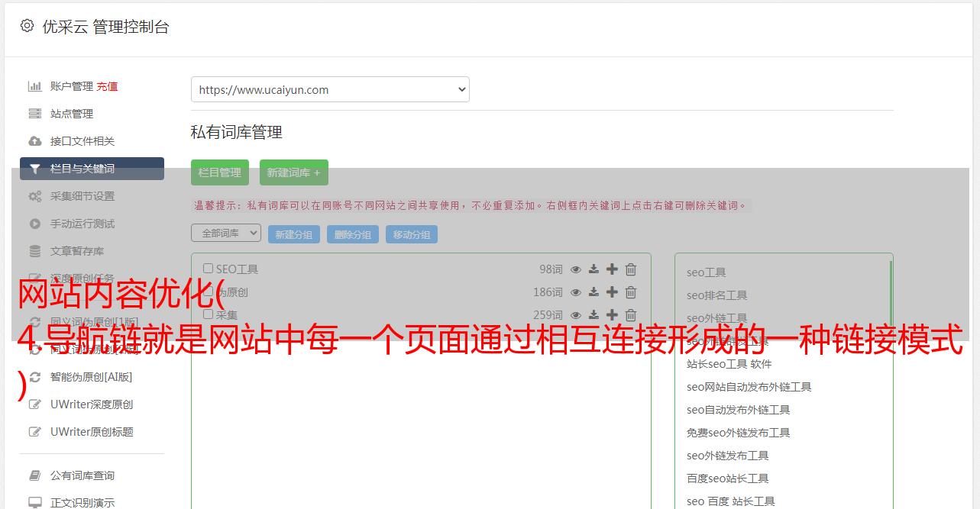Select keyword seo自动发布外链工具

pyautogui.click(x=738, y=410)
